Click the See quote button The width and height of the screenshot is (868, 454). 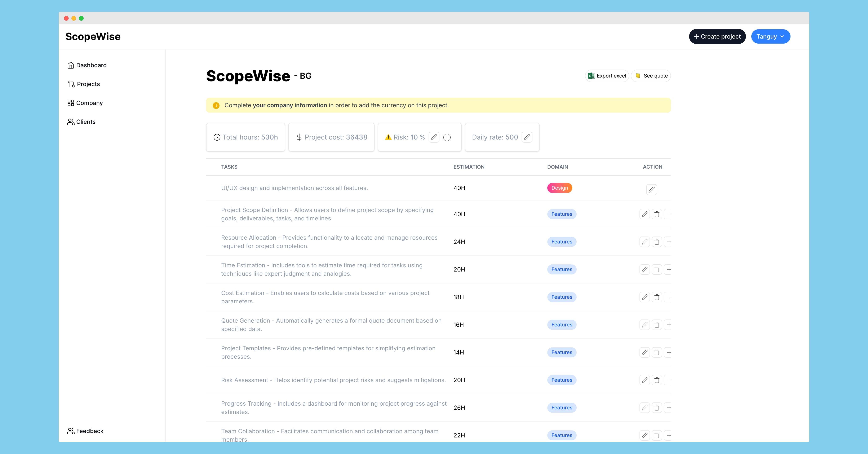tap(651, 76)
